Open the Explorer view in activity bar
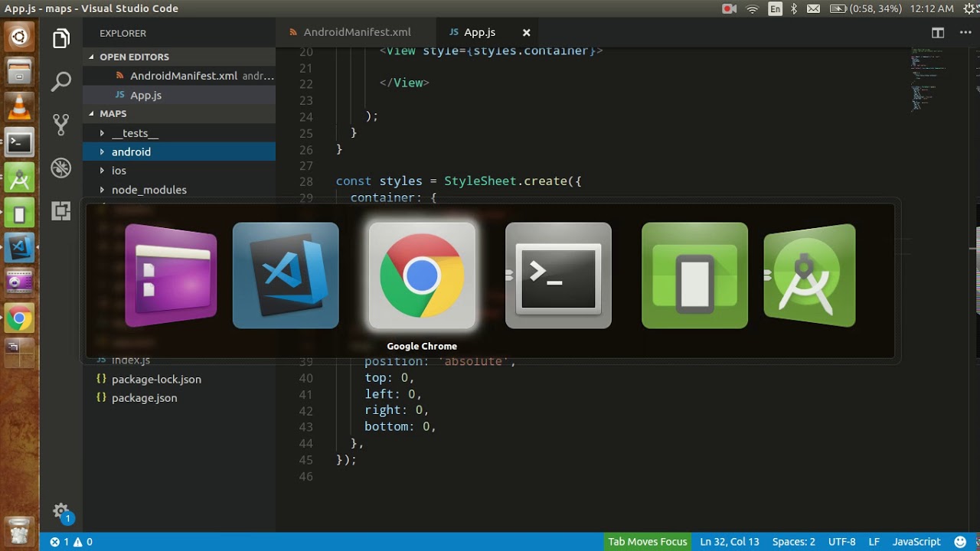This screenshot has width=980, height=551. click(61, 38)
